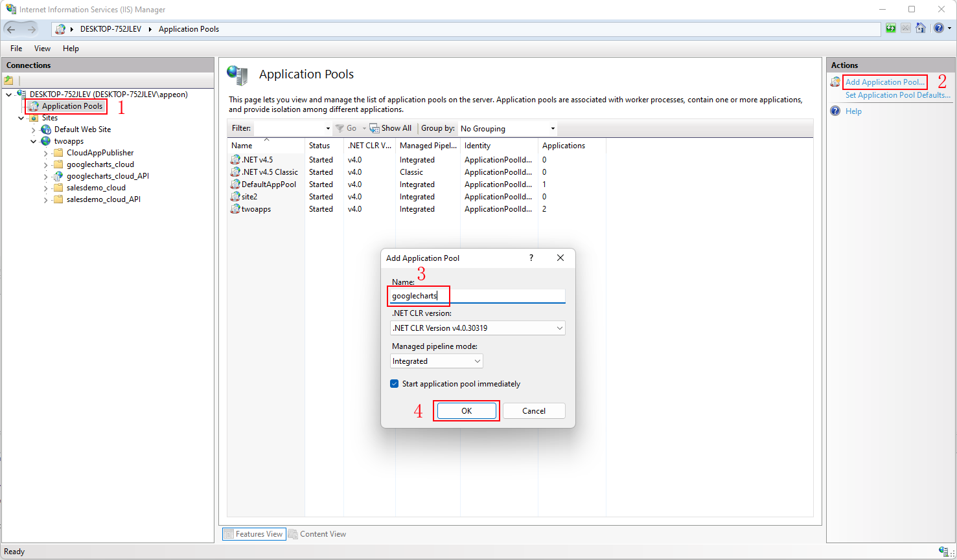This screenshot has height=560, width=957.
Task: Click OK in Add Application Pool dialog
Action: coord(467,411)
